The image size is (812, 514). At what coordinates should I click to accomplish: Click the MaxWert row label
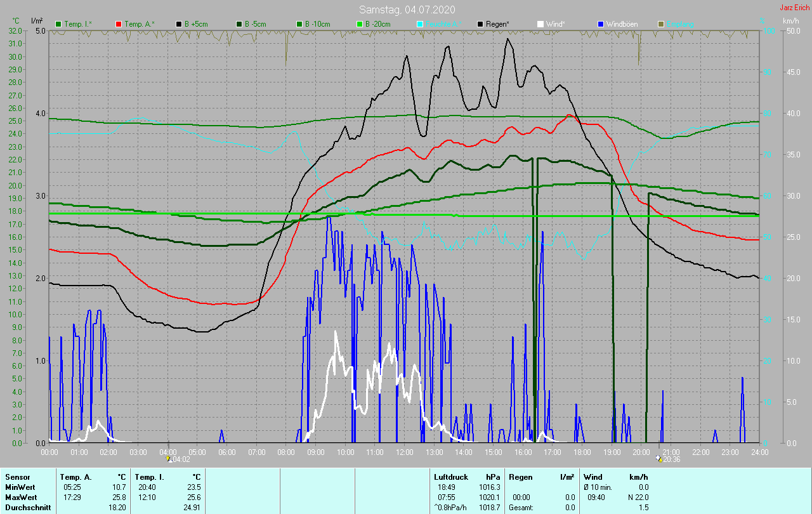point(20,498)
